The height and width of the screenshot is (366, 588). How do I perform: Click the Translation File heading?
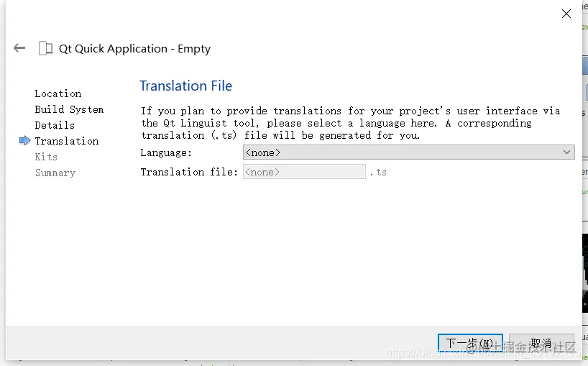(x=186, y=86)
